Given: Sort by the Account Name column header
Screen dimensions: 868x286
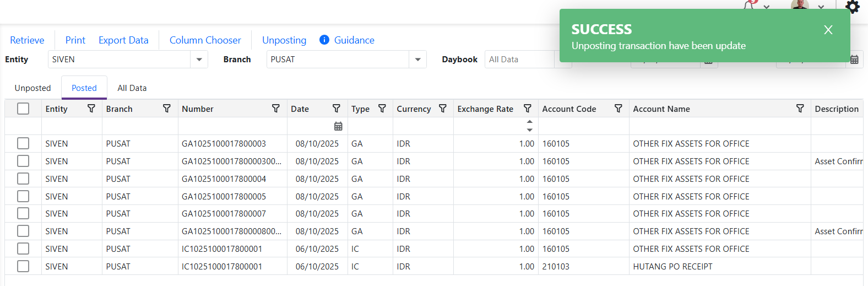Looking at the screenshot, I should 661,109.
